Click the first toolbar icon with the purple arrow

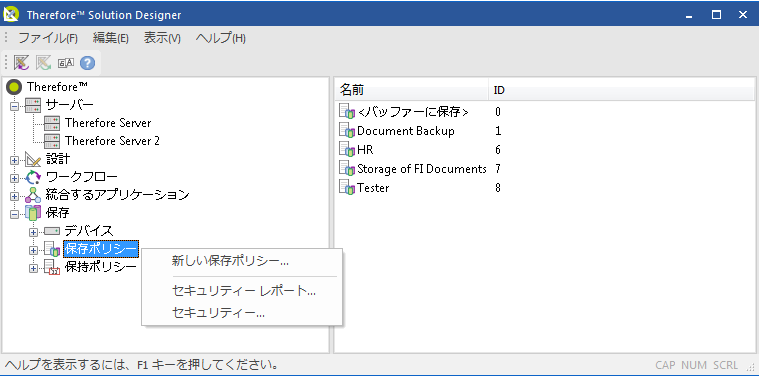click(x=21, y=62)
